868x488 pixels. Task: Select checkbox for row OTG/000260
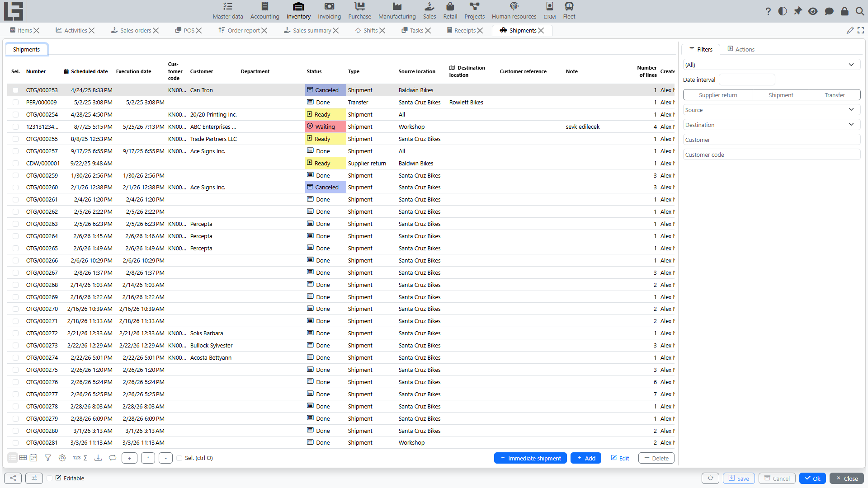tap(16, 188)
